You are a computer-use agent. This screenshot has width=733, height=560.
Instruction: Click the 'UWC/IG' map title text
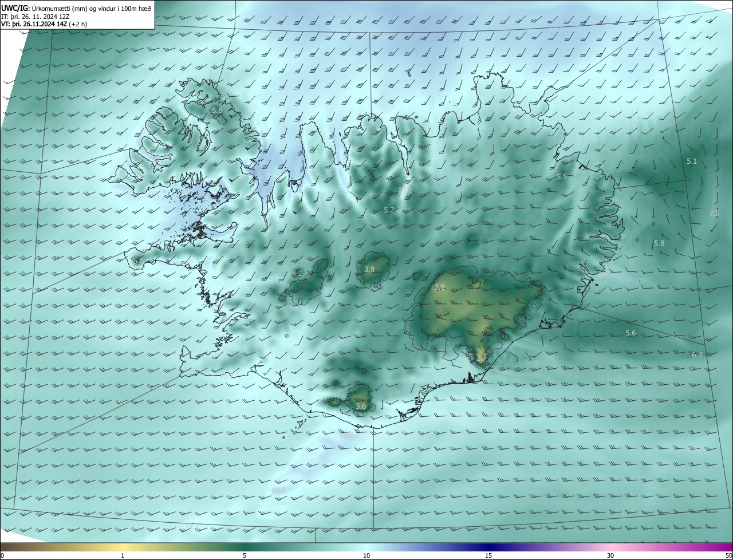(15, 7)
